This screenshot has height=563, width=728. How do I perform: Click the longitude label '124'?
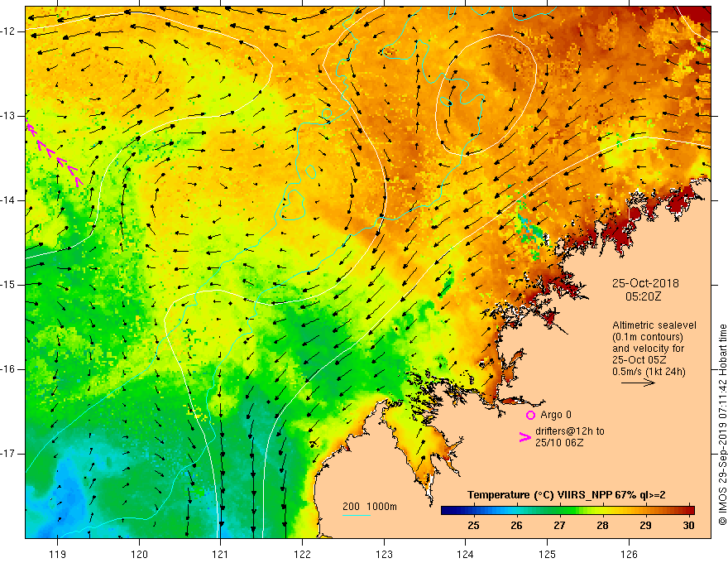[x=466, y=554]
